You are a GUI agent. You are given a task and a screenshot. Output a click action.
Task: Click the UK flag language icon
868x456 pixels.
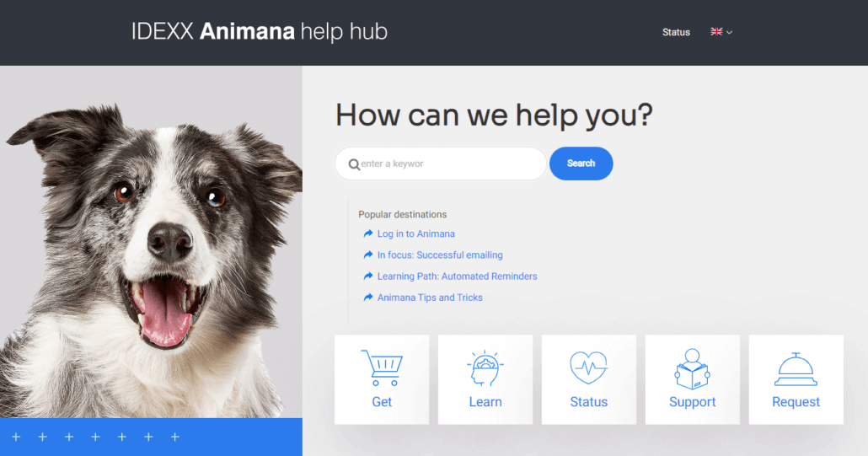coord(716,31)
